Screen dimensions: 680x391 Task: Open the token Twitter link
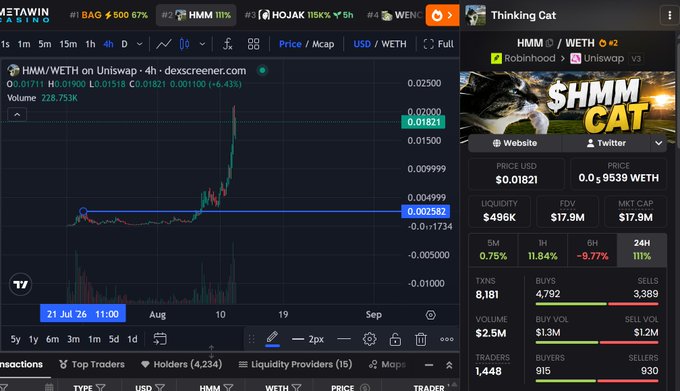tap(606, 143)
